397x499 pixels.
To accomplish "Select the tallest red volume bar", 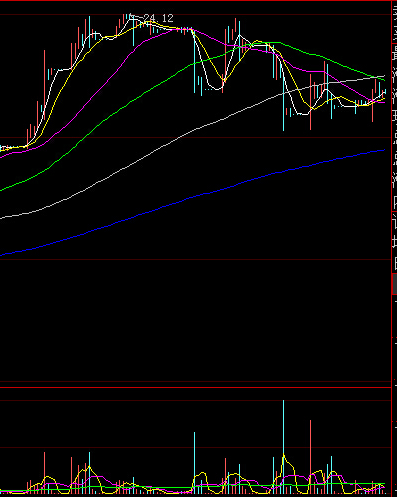I will (x=310, y=457).
